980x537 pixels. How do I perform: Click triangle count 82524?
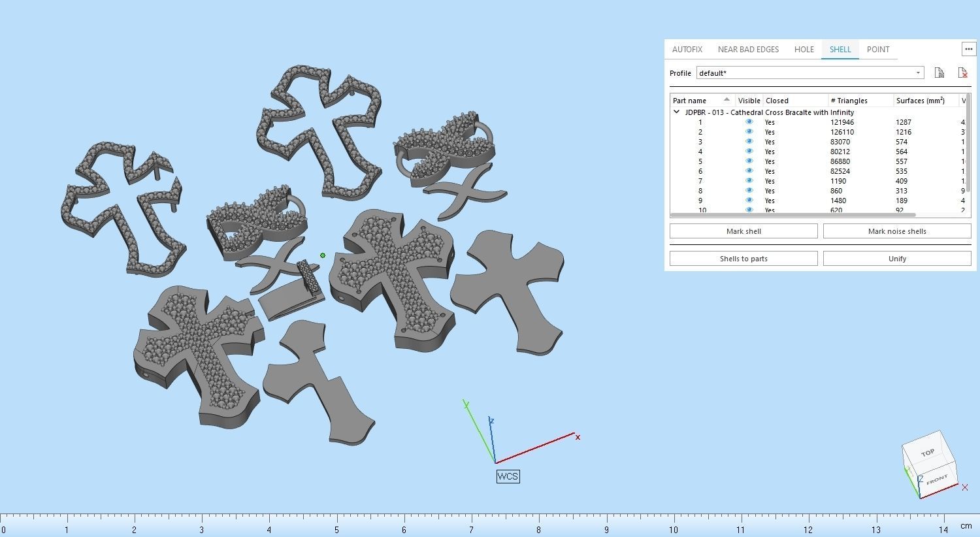coord(840,171)
